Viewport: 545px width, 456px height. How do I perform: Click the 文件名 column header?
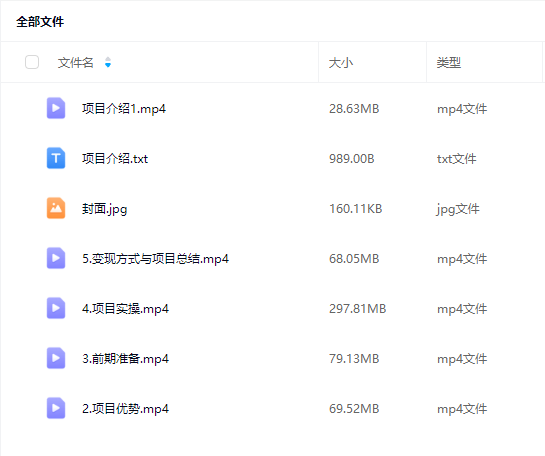coord(75,63)
